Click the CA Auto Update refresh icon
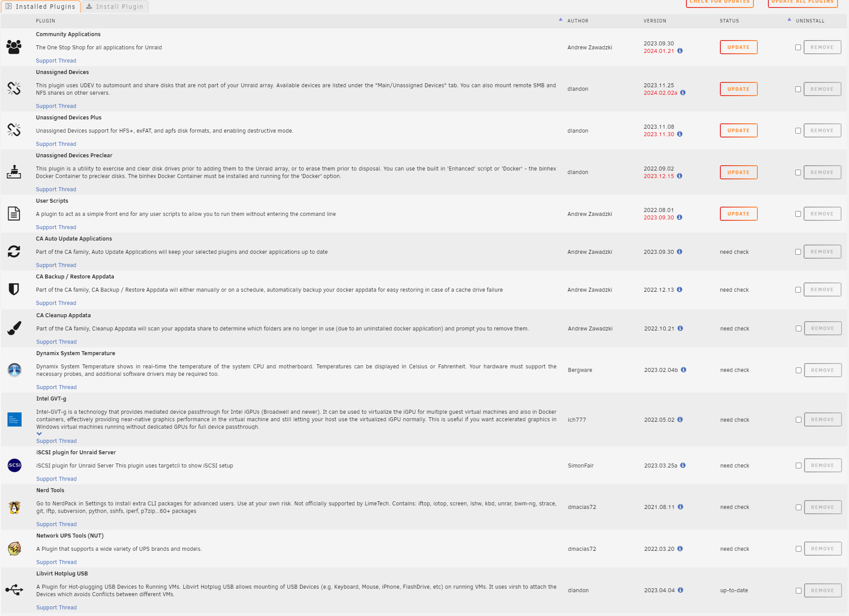Image resolution: width=849 pixels, height=616 pixels. (x=14, y=251)
